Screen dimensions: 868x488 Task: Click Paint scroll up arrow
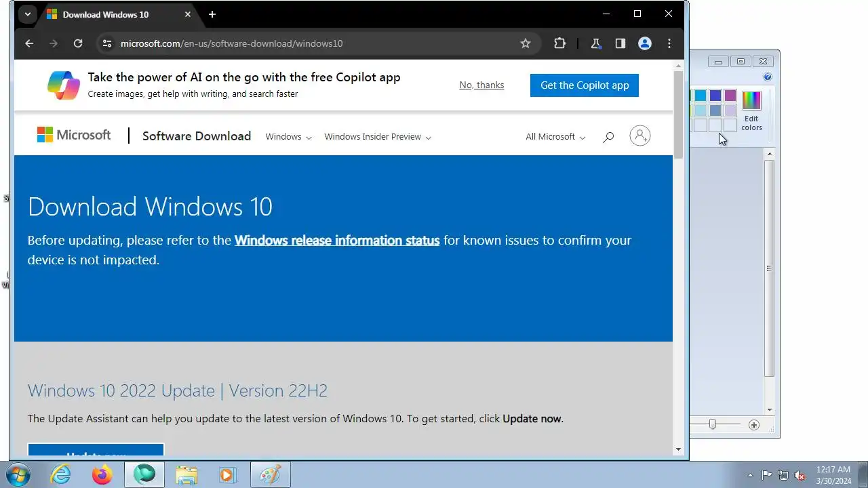pyautogui.click(x=769, y=155)
